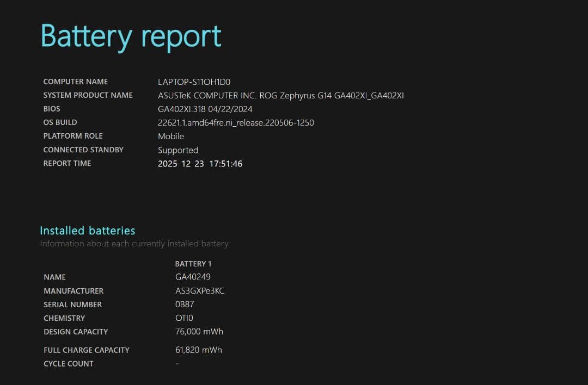Viewport: 588px width, 385px height.
Task: Select the Installed batteries section heading
Action: (87, 231)
